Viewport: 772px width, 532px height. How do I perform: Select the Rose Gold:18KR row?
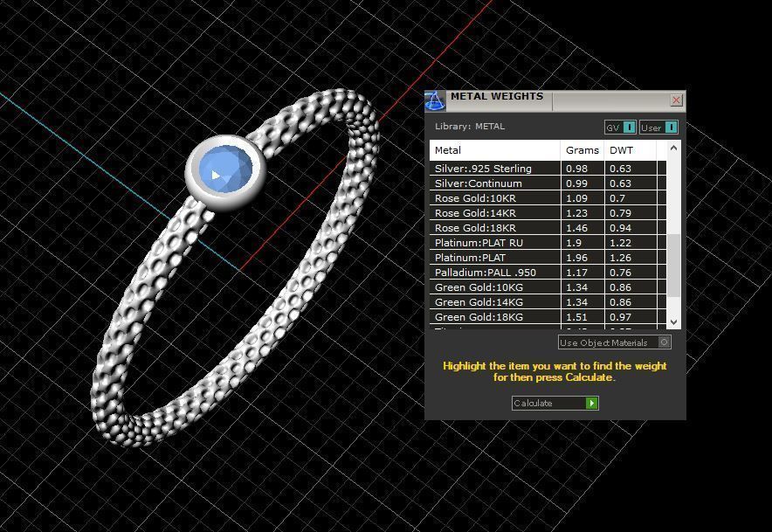click(x=548, y=228)
